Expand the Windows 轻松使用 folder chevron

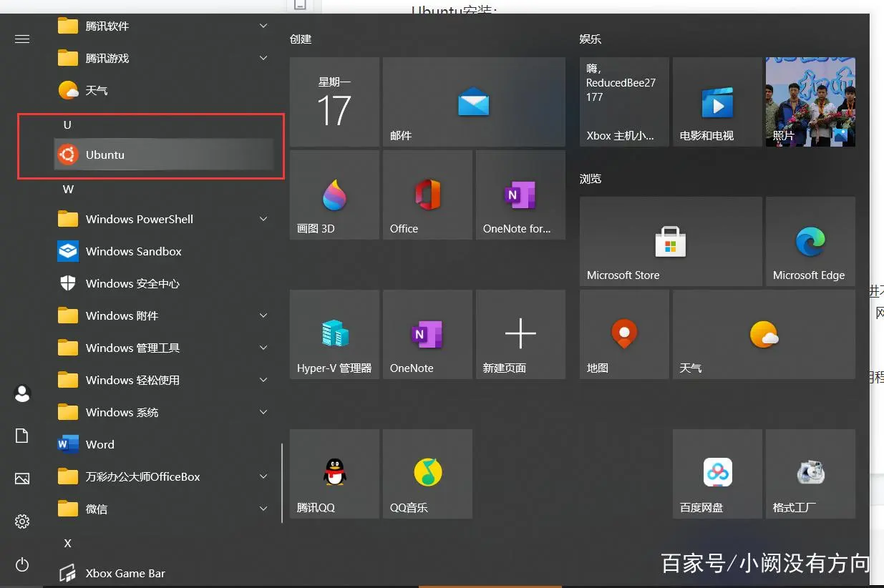[263, 380]
